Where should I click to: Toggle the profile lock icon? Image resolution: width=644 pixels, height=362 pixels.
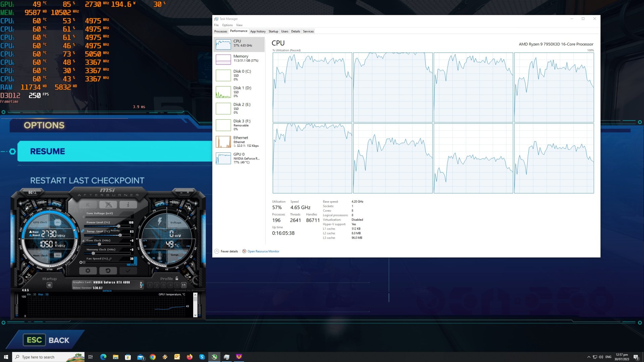[x=177, y=279]
